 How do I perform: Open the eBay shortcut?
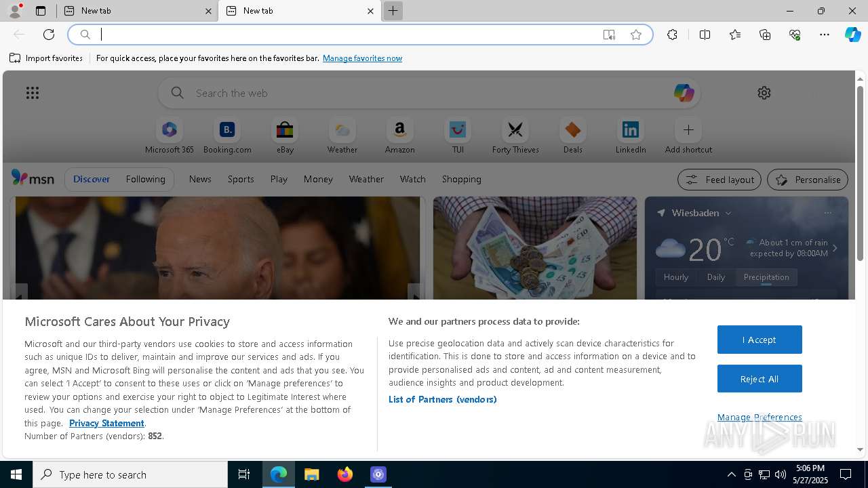285,136
